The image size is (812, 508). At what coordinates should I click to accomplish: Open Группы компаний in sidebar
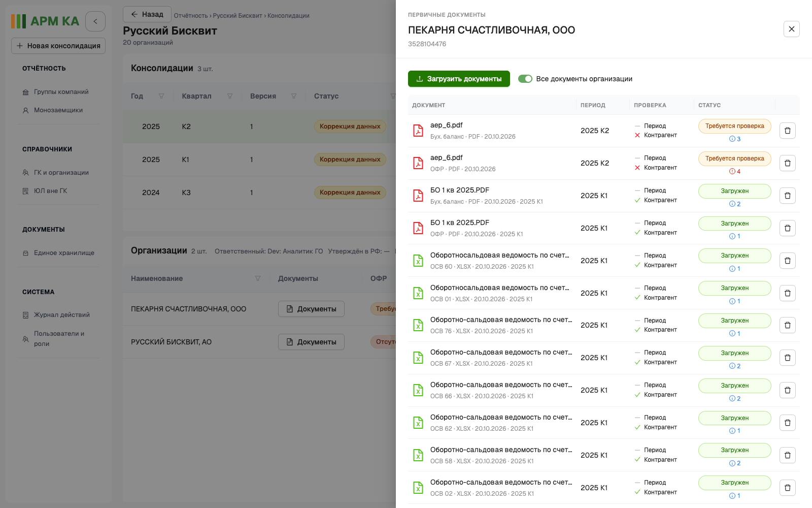[x=61, y=92]
